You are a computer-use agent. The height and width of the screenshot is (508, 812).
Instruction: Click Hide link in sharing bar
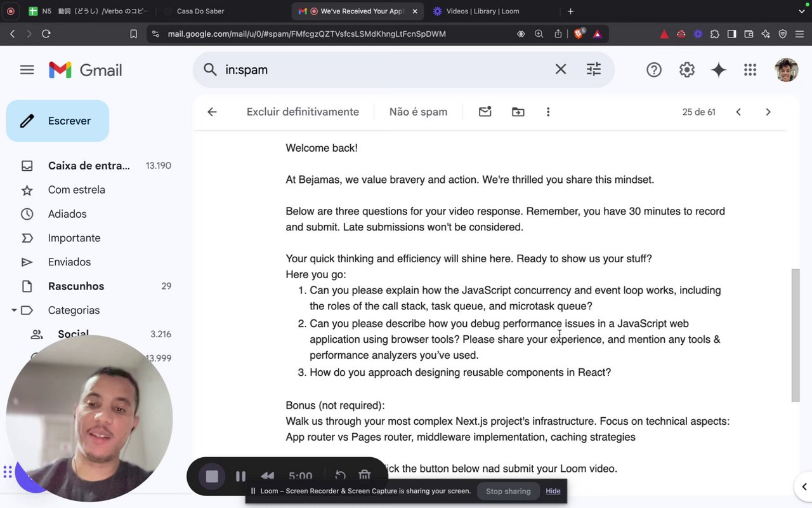(553, 491)
